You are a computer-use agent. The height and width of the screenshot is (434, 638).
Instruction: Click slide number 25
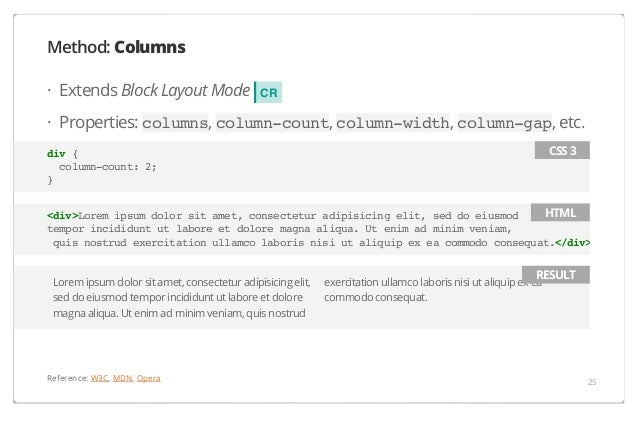click(592, 382)
